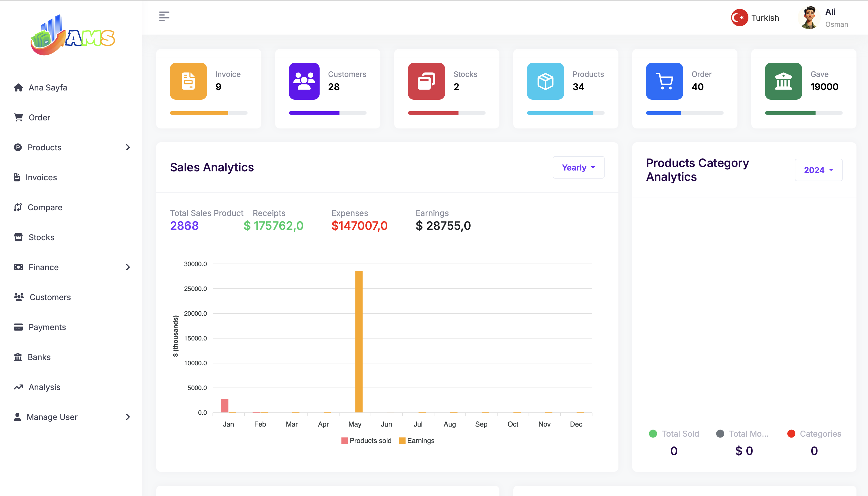868x496 pixels.
Task: Click the Invoice card progress bar
Action: pos(209,113)
